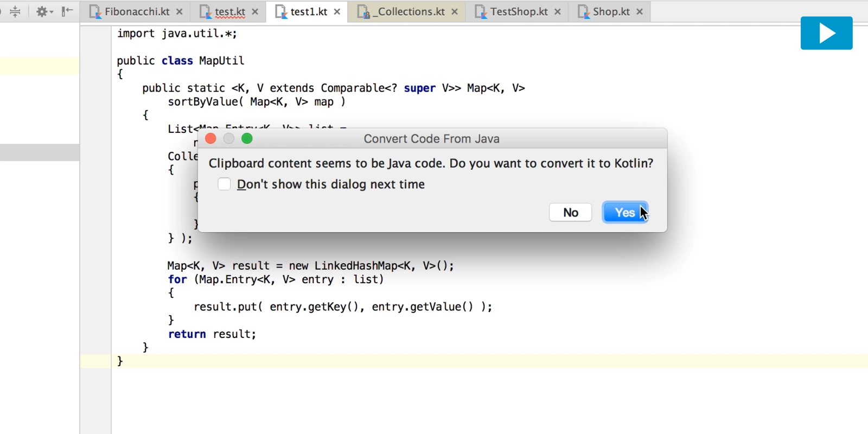Click the 'sortByValue( Map<K, V> map )' line
Screen dimensions: 868x434
[x=257, y=102]
